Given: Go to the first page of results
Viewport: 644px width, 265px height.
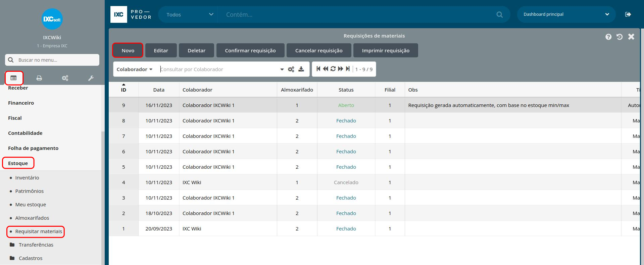Looking at the screenshot, I should (x=318, y=69).
